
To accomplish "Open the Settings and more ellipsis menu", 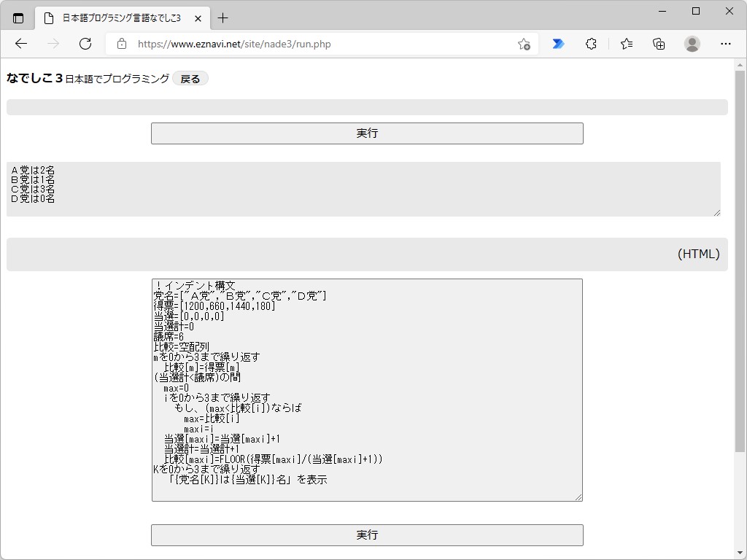I will 726,44.
